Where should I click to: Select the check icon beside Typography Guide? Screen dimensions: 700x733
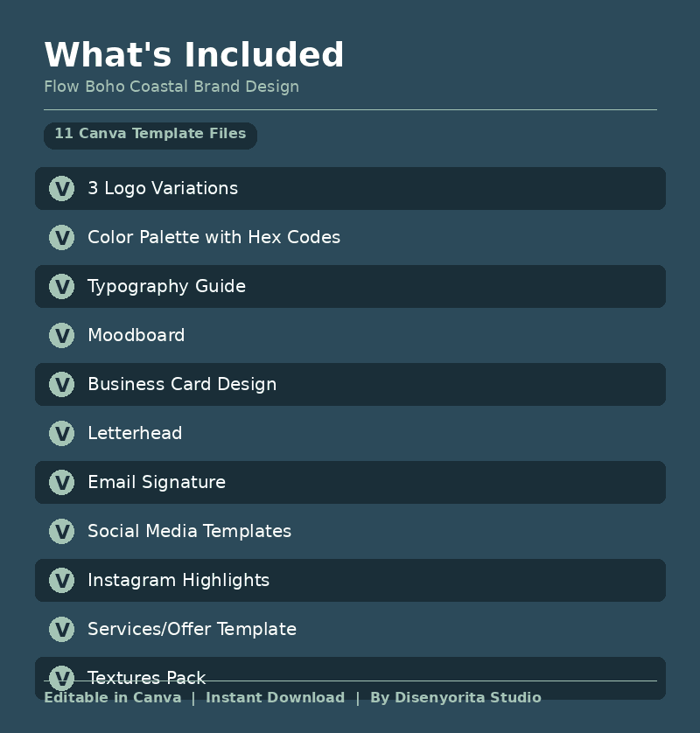click(61, 286)
